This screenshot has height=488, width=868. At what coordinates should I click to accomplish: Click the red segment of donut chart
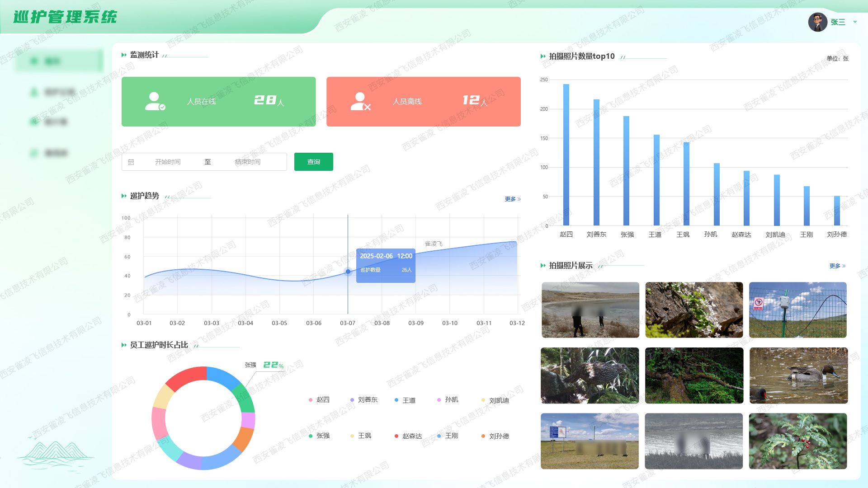point(186,376)
